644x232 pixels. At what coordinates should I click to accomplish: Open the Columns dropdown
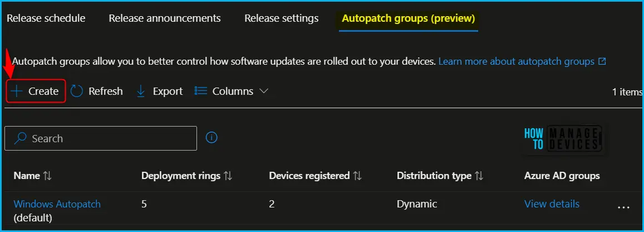click(x=231, y=91)
